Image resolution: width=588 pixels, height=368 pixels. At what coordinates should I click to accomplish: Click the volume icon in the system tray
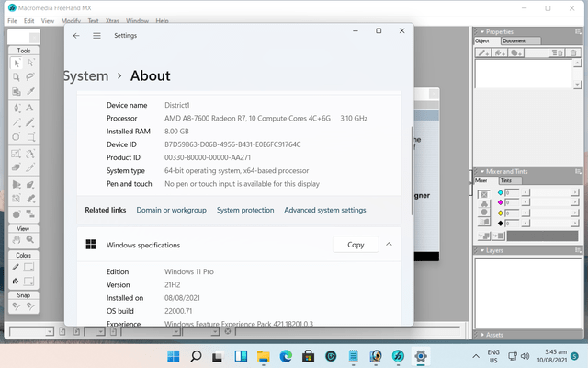click(525, 356)
